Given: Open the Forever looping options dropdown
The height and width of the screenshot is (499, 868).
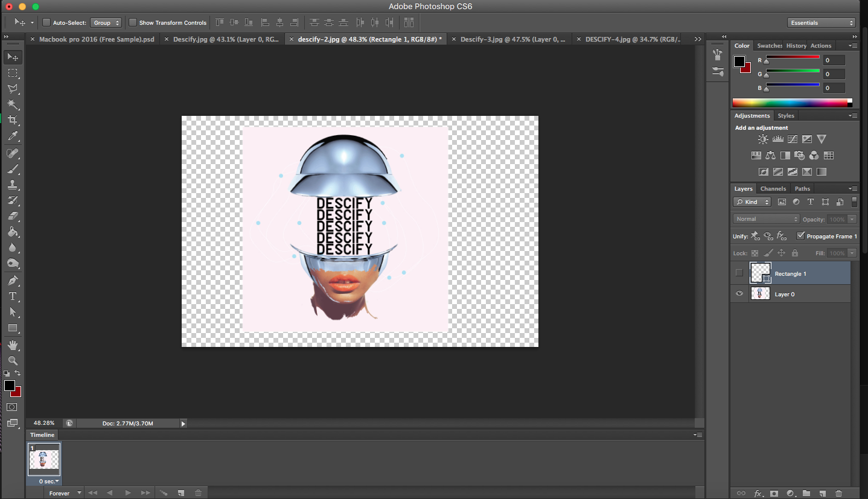Looking at the screenshot, I should click(x=65, y=493).
